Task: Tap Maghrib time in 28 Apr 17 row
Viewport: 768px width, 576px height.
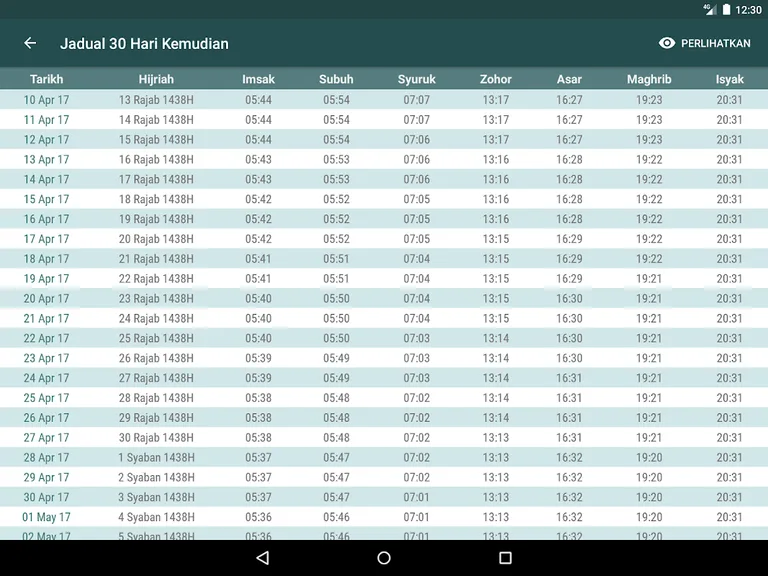Action: [x=649, y=457]
